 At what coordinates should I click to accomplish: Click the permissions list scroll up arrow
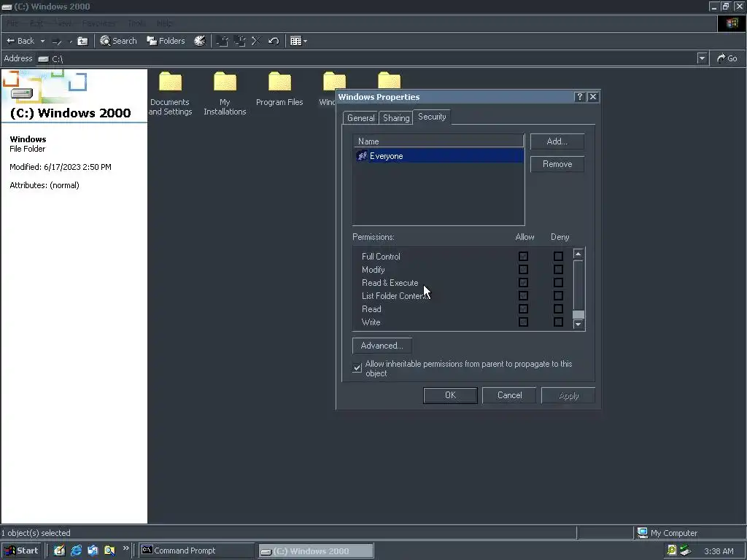pos(578,254)
